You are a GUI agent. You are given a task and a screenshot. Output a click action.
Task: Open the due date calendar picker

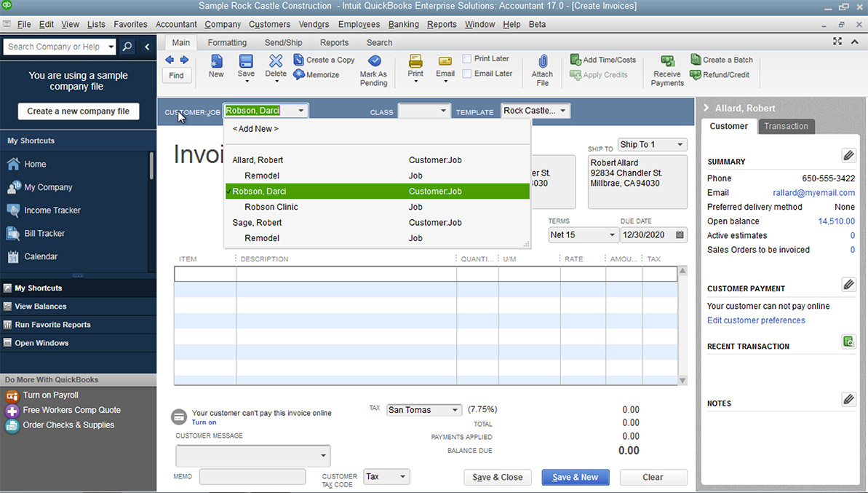[680, 235]
